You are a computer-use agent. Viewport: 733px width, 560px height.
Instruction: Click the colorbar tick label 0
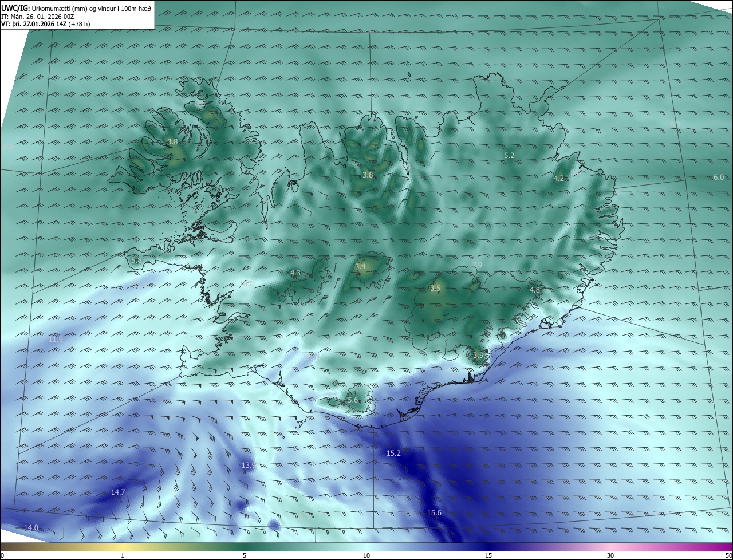(x=2, y=555)
